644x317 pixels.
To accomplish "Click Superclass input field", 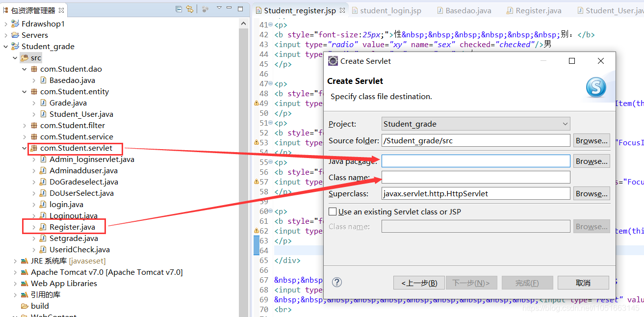I will point(476,193).
